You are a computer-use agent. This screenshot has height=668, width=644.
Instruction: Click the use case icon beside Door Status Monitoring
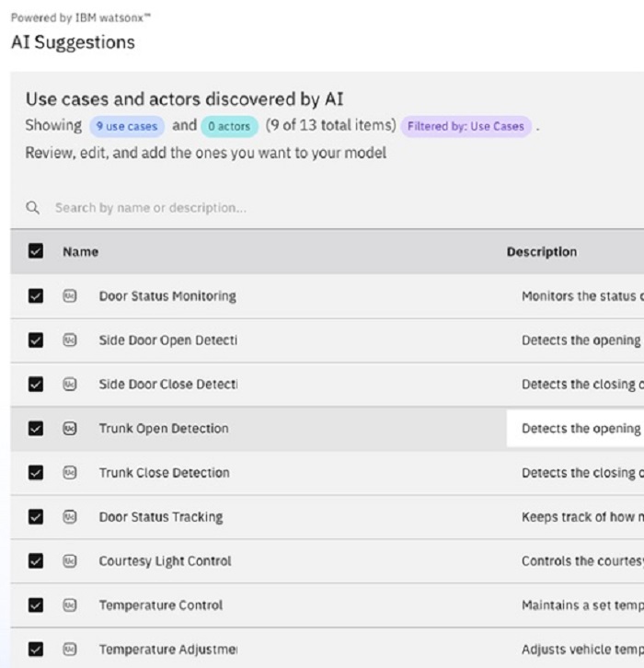pos(70,296)
